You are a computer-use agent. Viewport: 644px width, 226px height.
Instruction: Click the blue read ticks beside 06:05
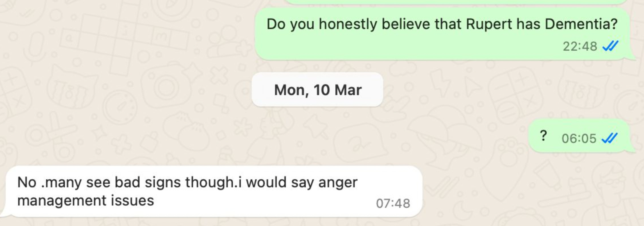(610, 138)
